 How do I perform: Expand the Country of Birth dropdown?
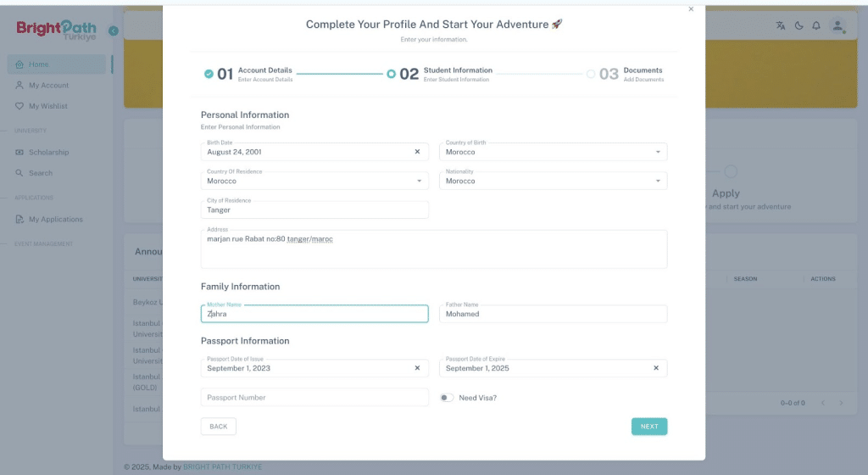point(658,152)
